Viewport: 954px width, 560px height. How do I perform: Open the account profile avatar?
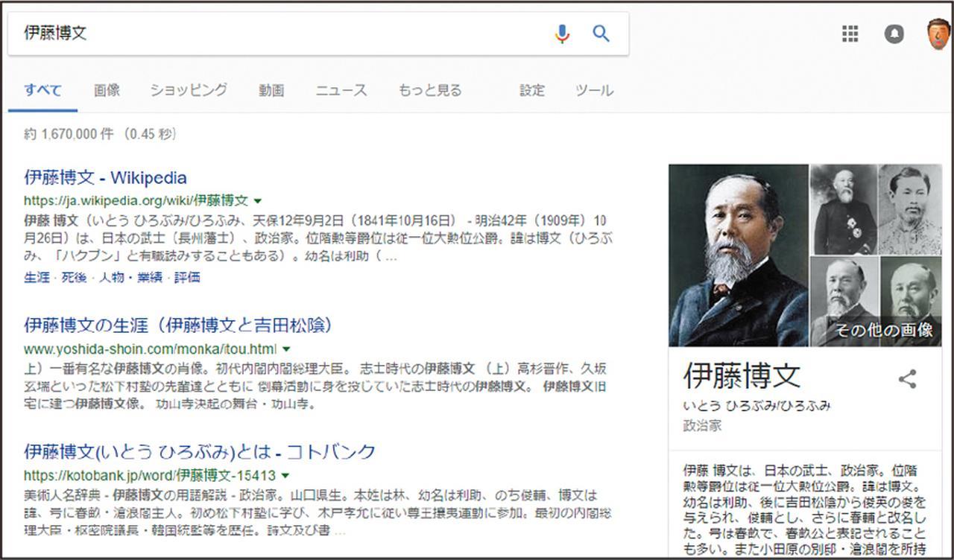click(938, 34)
